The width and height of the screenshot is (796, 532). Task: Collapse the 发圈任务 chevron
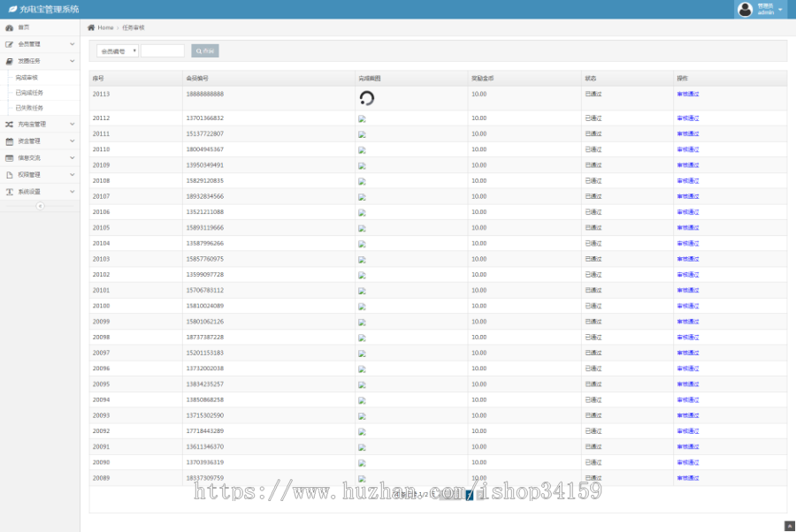coord(73,61)
